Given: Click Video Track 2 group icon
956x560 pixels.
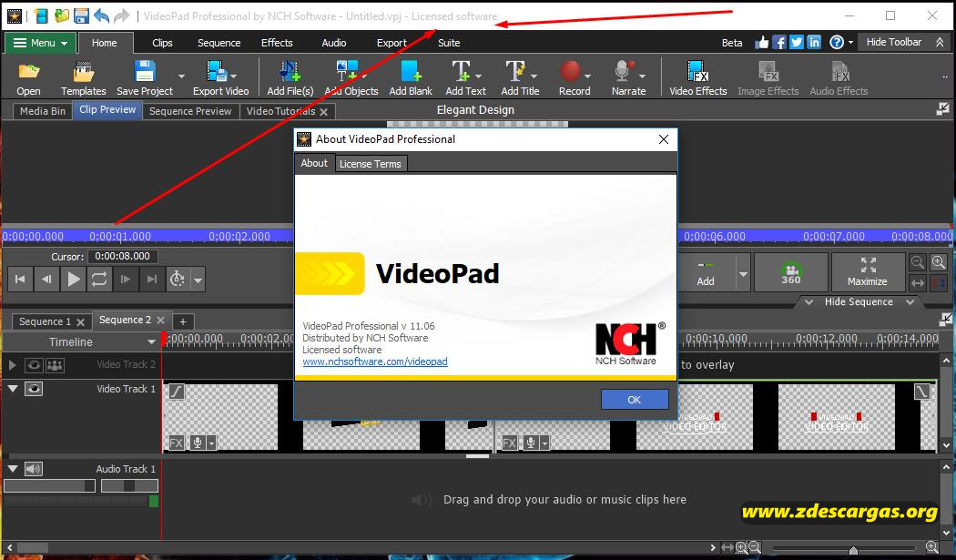Looking at the screenshot, I should [x=55, y=365].
